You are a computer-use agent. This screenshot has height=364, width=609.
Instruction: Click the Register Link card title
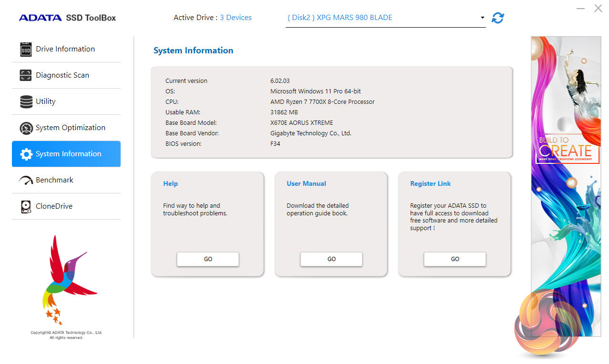tap(430, 183)
